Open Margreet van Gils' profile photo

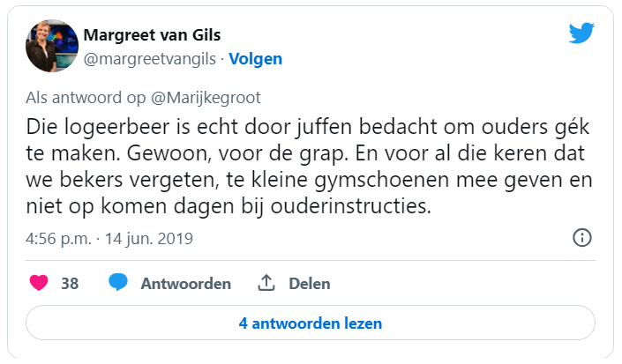49,47
